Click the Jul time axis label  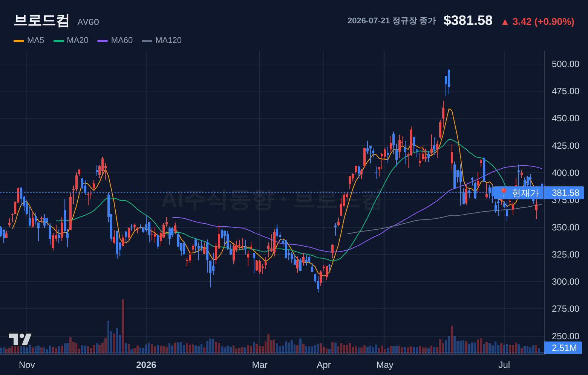[504, 365]
